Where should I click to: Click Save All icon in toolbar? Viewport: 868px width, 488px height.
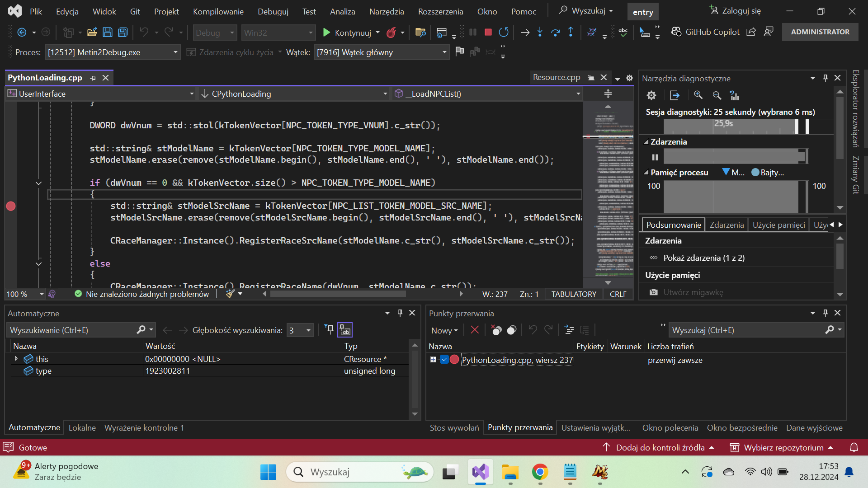pos(123,33)
